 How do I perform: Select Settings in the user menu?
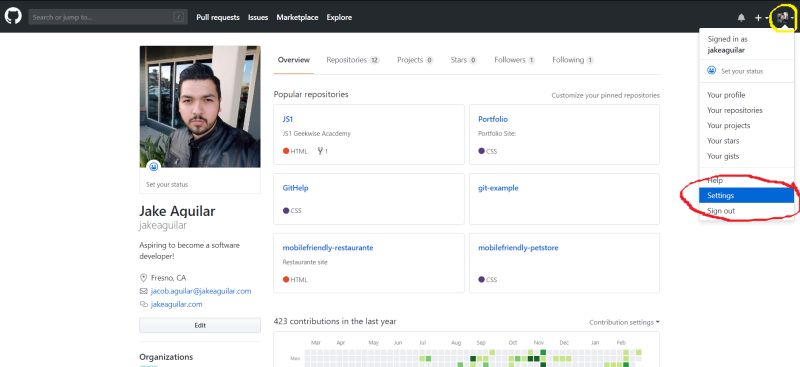tap(746, 195)
